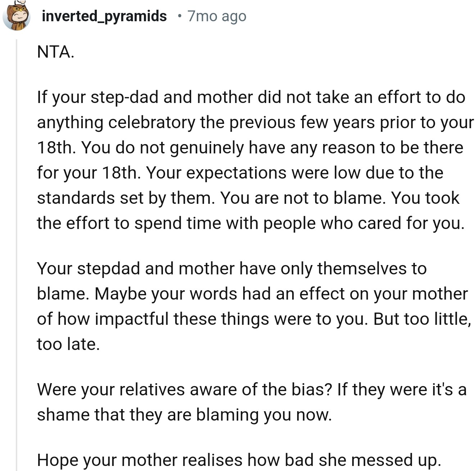Click the dot separator before the timestamp

point(180,16)
